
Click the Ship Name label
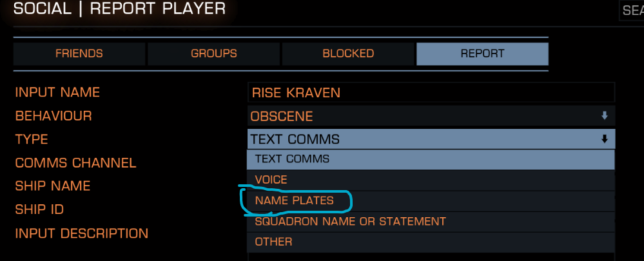point(53,186)
